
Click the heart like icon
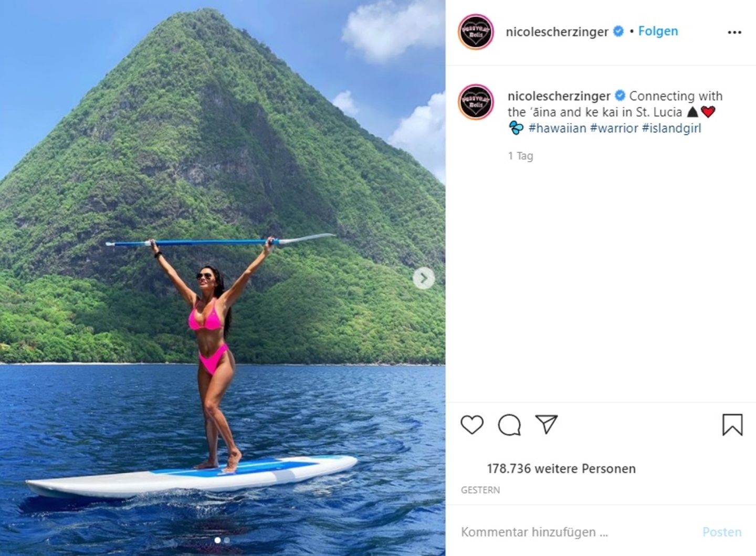(x=471, y=425)
